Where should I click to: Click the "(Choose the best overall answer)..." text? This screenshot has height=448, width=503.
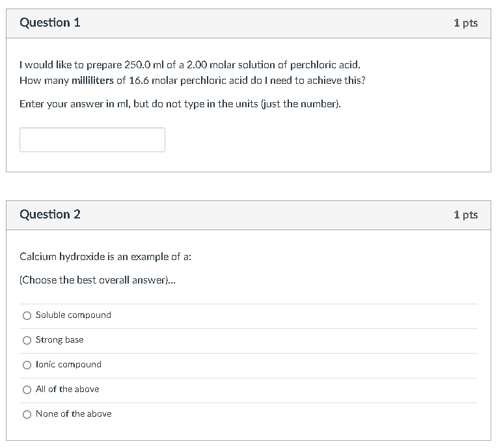coord(98,280)
